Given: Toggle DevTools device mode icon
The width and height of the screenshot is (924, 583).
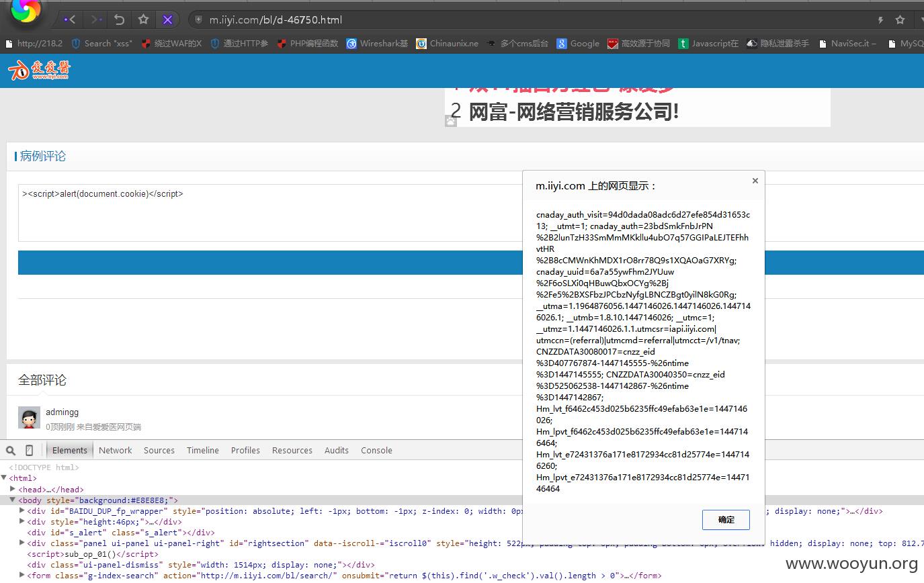Looking at the screenshot, I should point(29,450).
